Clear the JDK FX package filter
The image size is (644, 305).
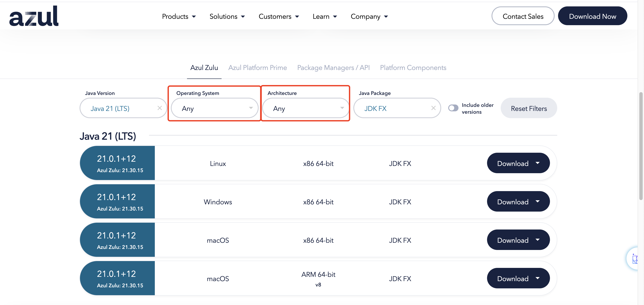point(433,108)
